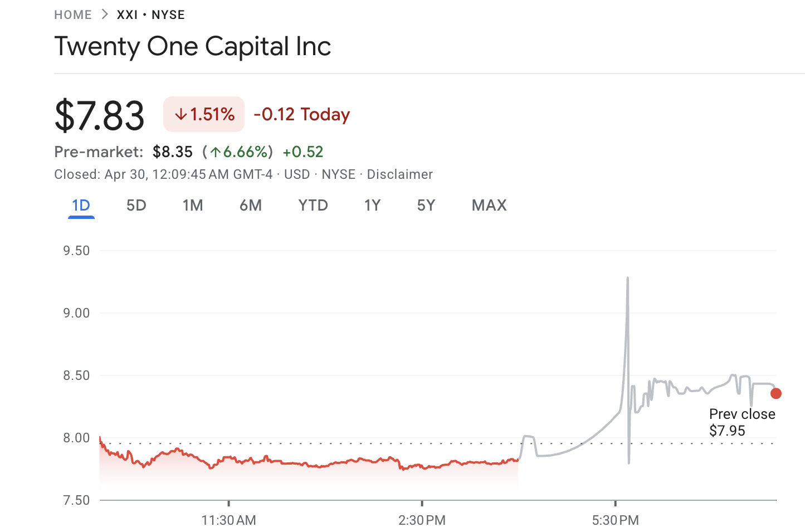This screenshot has height=532, width=805.
Task: Select the 6M chart view
Action: (251, 205)
